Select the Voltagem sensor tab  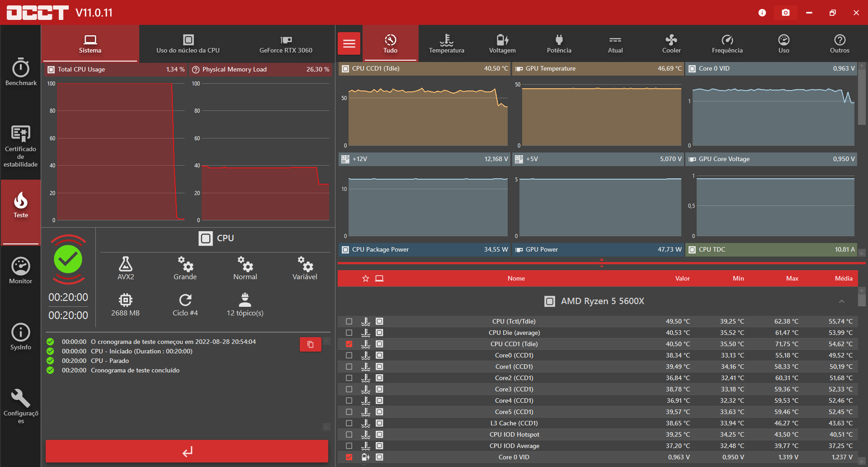click(x=502, y=43)
